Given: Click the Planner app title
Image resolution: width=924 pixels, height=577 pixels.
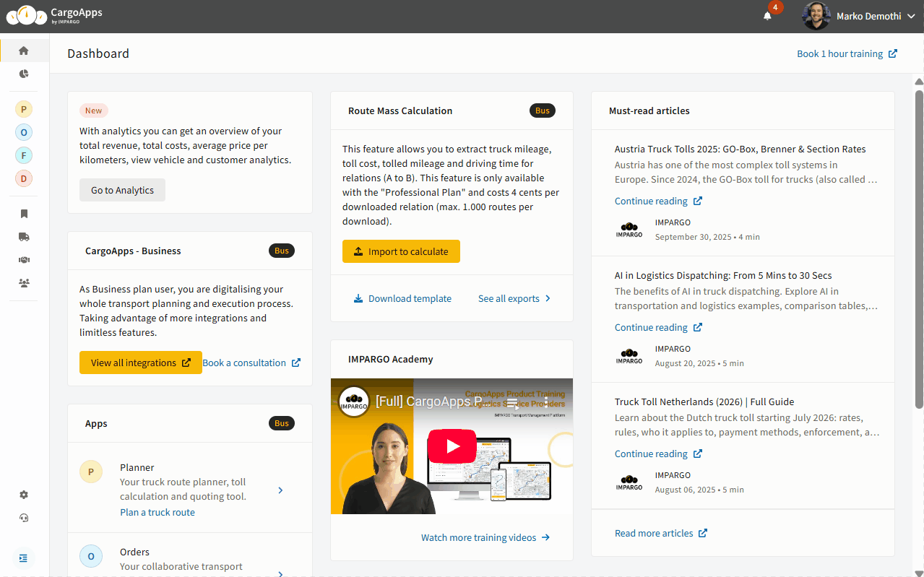Looking at the screenshot, I should click(137, 467).
